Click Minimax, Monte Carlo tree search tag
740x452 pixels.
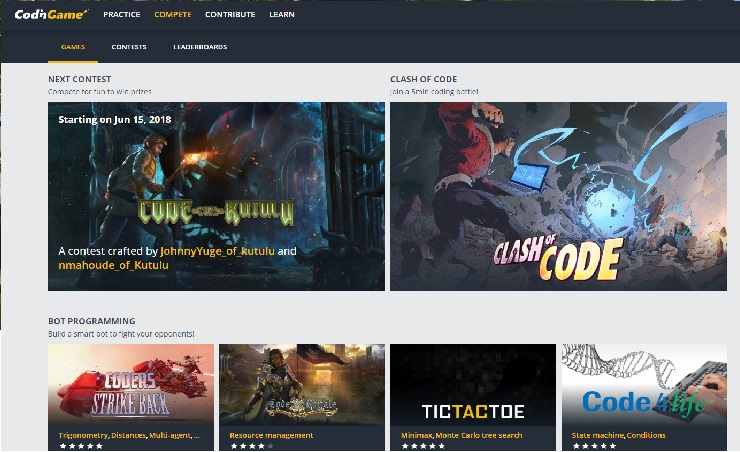pyautogui.click(x=462, y=435)
